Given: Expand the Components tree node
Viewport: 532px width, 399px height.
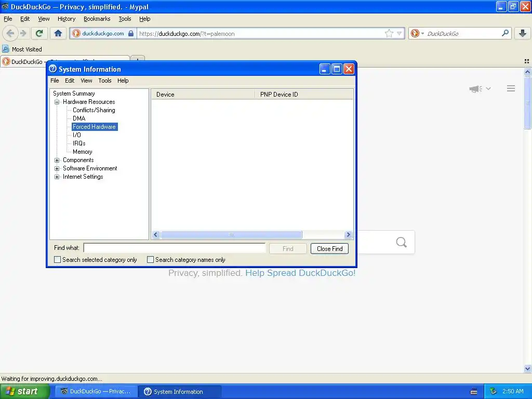Looking at the screenshot, I should tap(57, 160).
